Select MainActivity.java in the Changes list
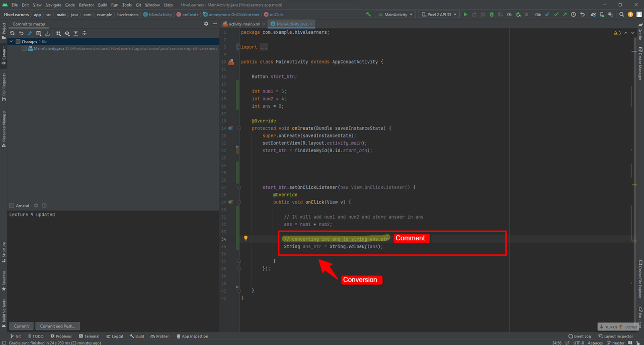The image size is (644, 345). [x=49, y=49]
